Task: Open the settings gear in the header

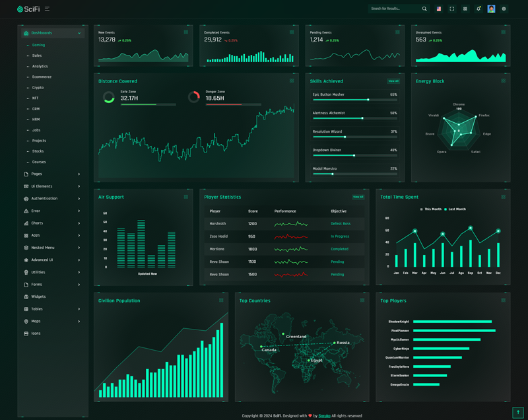Action: tap(504, 9)
